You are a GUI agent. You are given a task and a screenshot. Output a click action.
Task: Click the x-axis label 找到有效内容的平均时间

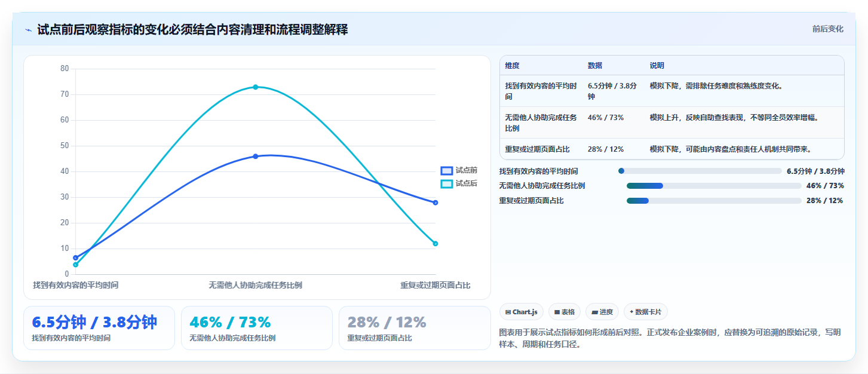[76, 286]
